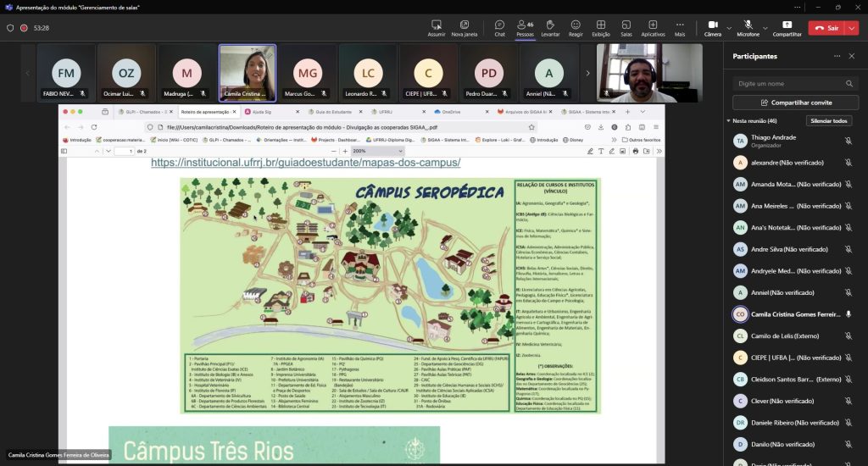Open Participantes panel more options
Image resolution: width=868 pixels, height=466 pixels.
(x=837, y=56)
